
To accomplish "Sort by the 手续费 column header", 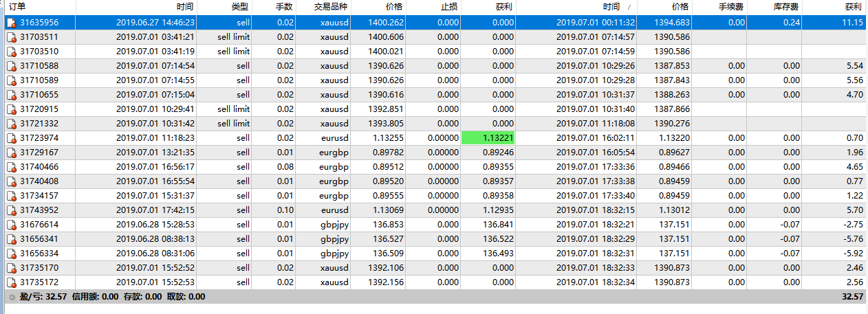I will (x=732, y=7).
